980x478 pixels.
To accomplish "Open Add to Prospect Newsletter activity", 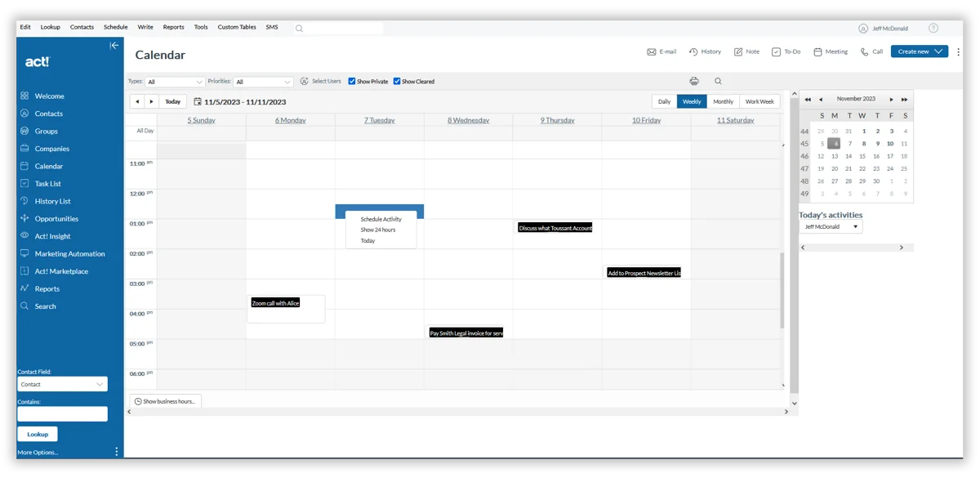I will tap(644, 273).
